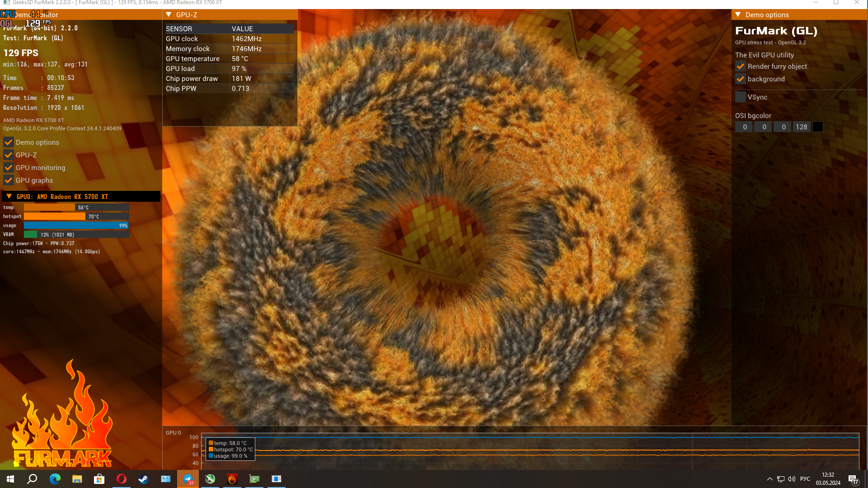
Task: Click the FurMark (GL) heading in Demo options
Action: pos(776,31)
